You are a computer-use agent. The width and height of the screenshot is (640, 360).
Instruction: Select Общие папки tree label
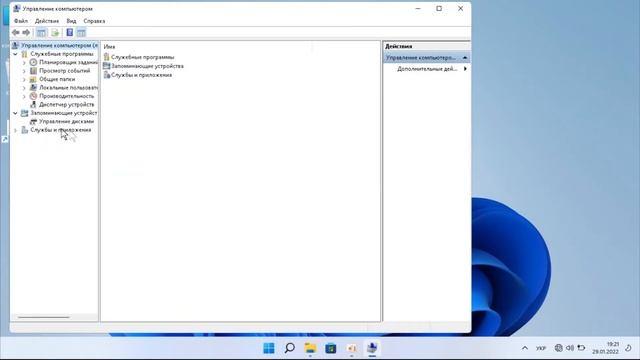pos(57,79)
